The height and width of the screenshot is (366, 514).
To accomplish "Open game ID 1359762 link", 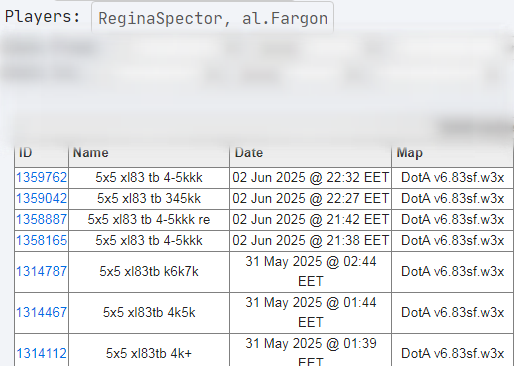I will pyautogui.click(x=42, y=177).
